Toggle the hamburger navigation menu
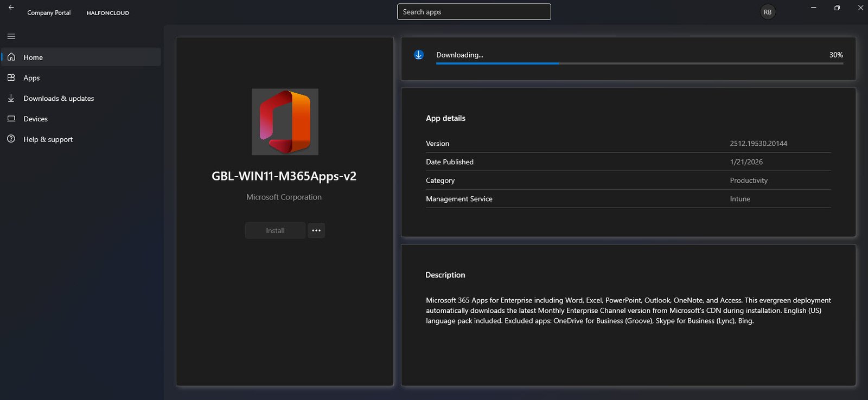Image resolution: width=868 pixels, height=400 pixels. coord(11,36)
